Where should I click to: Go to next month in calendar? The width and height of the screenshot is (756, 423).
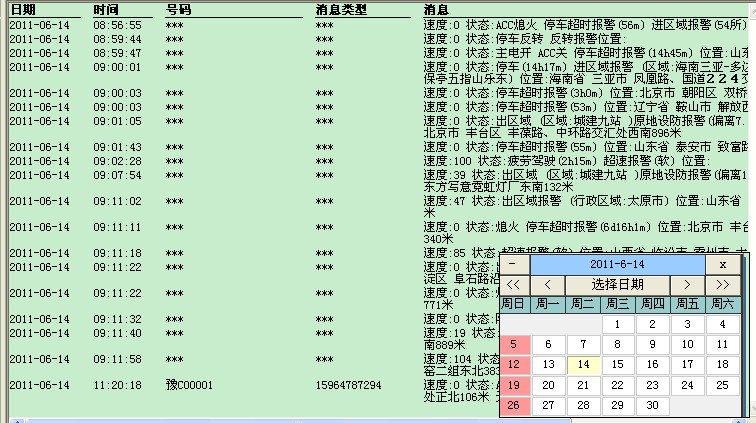[x=687, y=285]
